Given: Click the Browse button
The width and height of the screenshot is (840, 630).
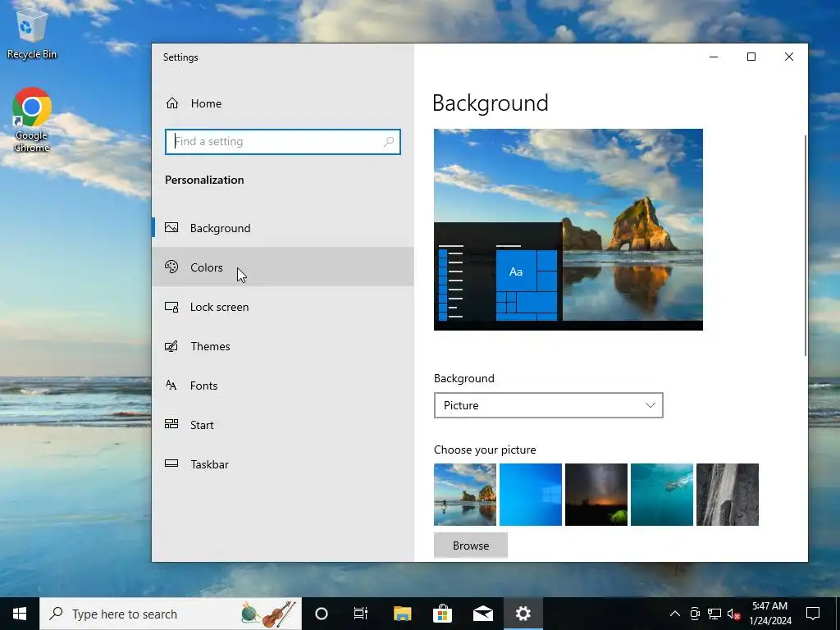Looking at the screenshot, I should pos(470,546).
